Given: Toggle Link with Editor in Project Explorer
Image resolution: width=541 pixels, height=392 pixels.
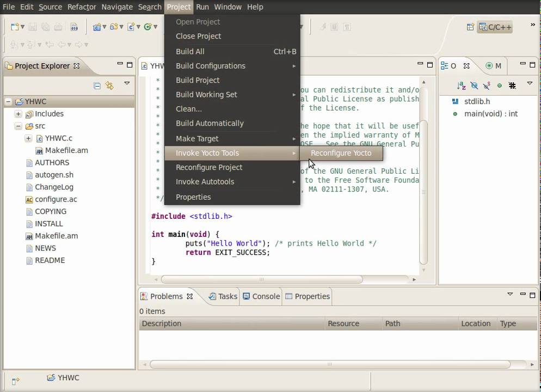Looking at the screenshot, I should pos(110,85).
